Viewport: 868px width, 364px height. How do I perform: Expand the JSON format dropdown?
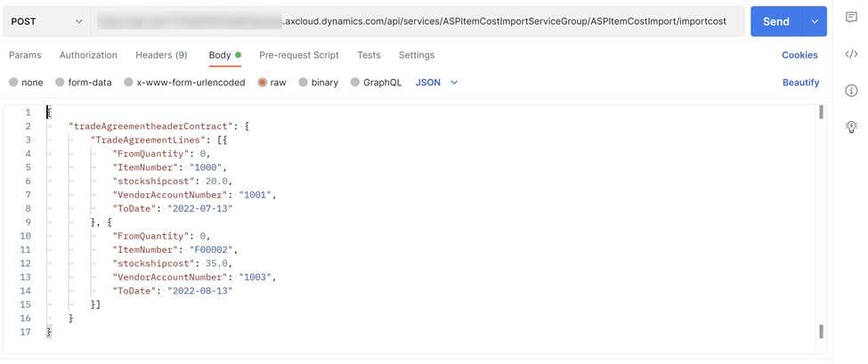[437, 83]
